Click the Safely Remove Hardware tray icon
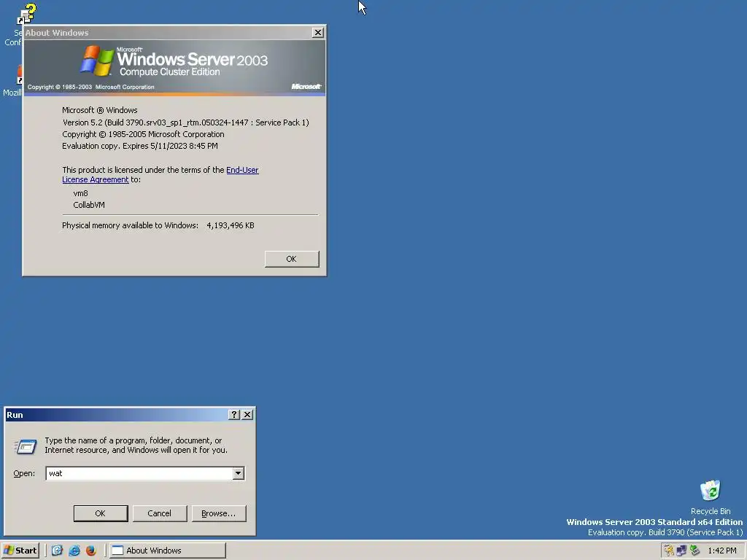The height and width of the screenshot is (560, 747). point(694,551)
